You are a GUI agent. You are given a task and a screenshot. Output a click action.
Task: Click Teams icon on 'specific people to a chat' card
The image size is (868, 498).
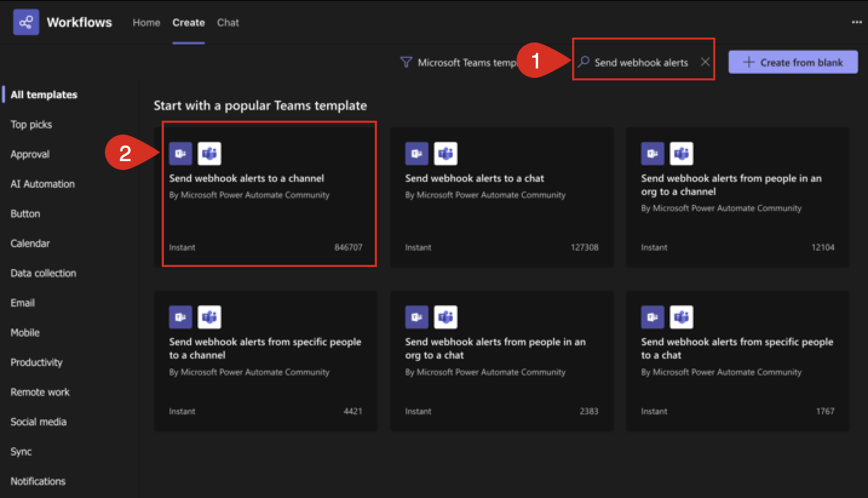682,317
